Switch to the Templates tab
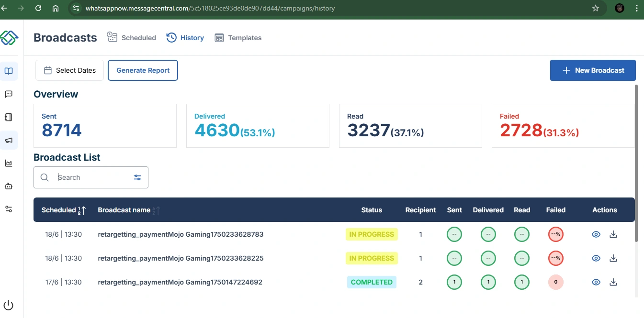Screen dimensions: 644x318 pyautogui.click(x=238, y=38)
